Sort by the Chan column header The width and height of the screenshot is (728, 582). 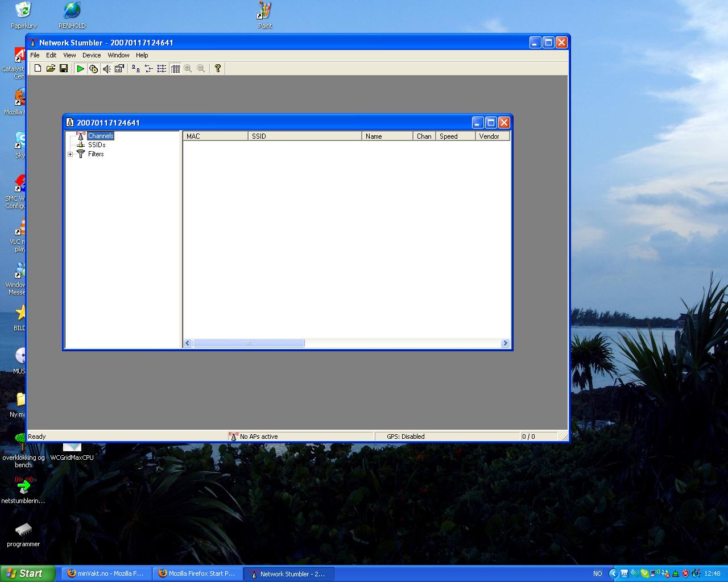(424, 136)
